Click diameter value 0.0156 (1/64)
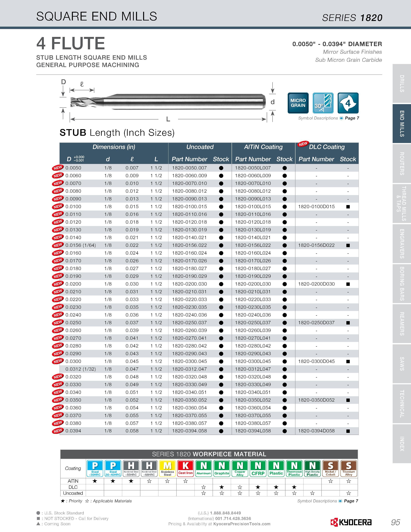 (81, 245)
